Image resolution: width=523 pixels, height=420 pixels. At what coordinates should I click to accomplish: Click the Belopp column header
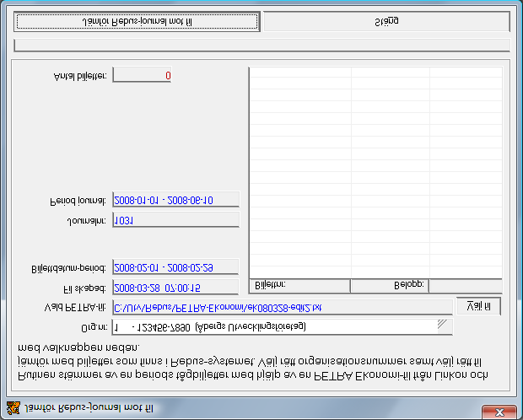tap(390, 286)
